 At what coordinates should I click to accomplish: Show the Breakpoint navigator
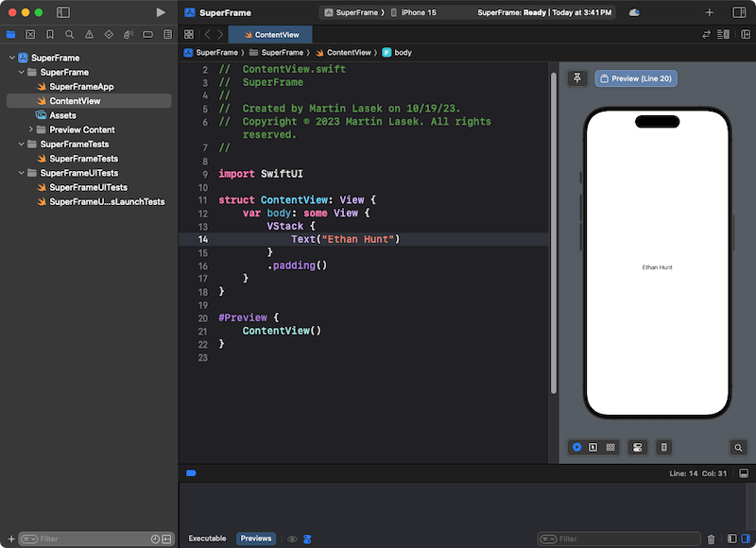pyautogui.click(x=148, y=34)
